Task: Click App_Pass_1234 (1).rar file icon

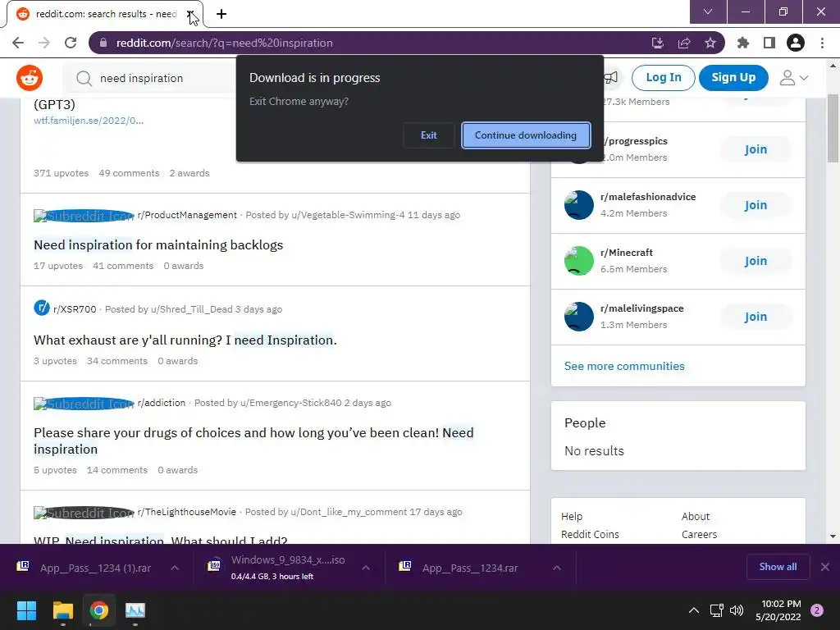Action: pos(23,566)
